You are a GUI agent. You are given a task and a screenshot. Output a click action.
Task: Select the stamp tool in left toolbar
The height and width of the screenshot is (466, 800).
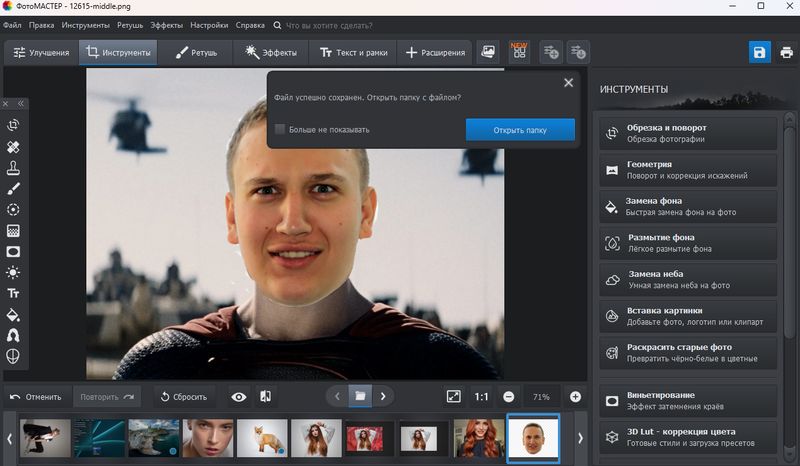tap(14, 168)
